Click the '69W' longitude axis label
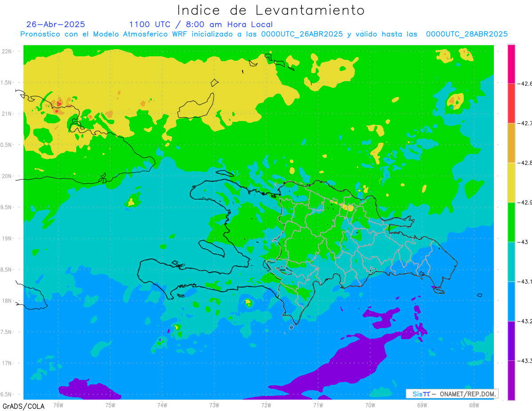Image resolution: width=532 pixels, height=411 pixels. pos(422,404)
